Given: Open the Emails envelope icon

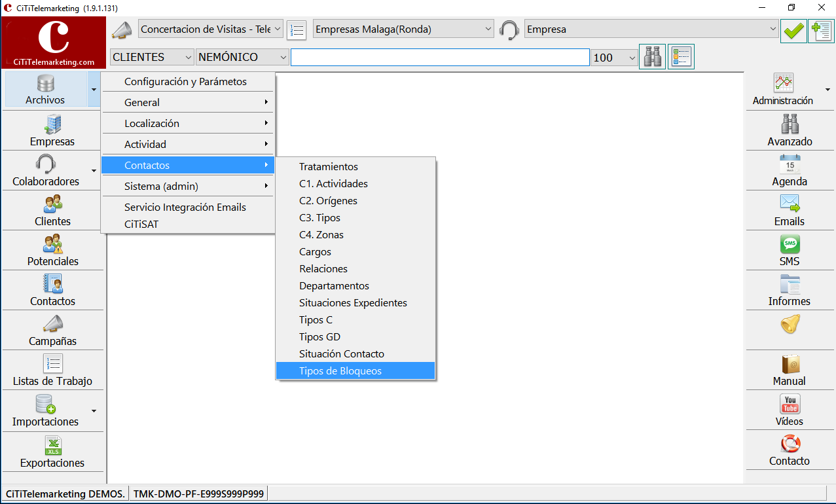Looking at the screenshot, I should pyautogui.click(x=790, y=204).
